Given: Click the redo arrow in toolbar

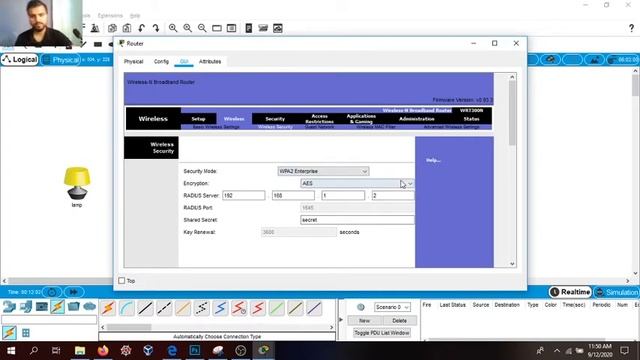Looking at the screenshot, I should [156, 28].
